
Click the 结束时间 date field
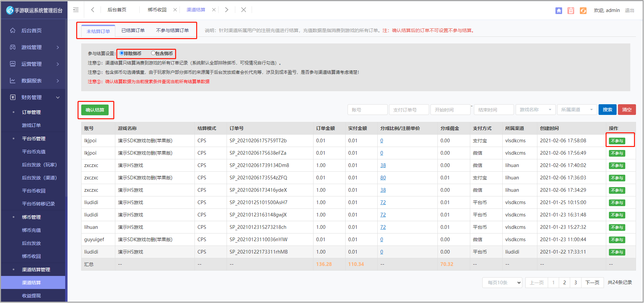tap(494, 110)
